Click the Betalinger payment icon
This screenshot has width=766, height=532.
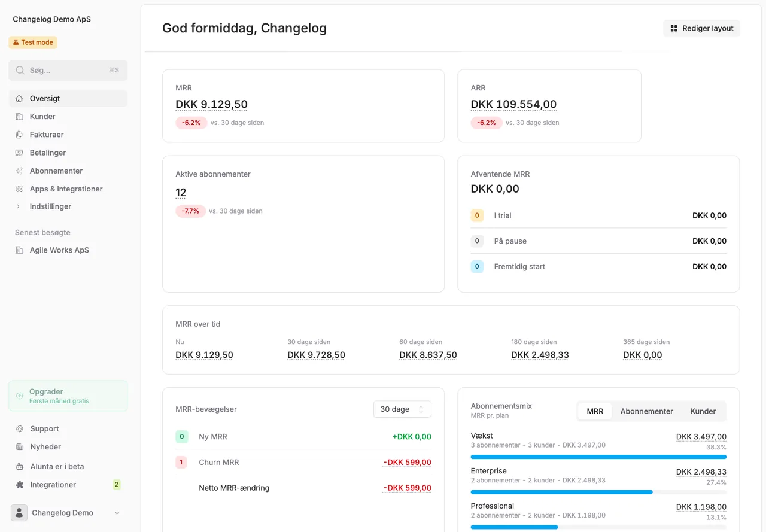[19, 153]
